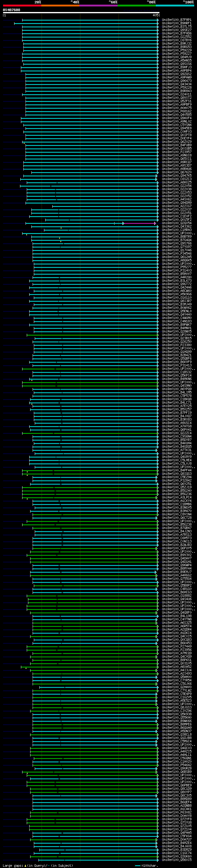
Task: Select hit label UniRef100_O22054
Action: pyautogui.click(x=176, y=186)
